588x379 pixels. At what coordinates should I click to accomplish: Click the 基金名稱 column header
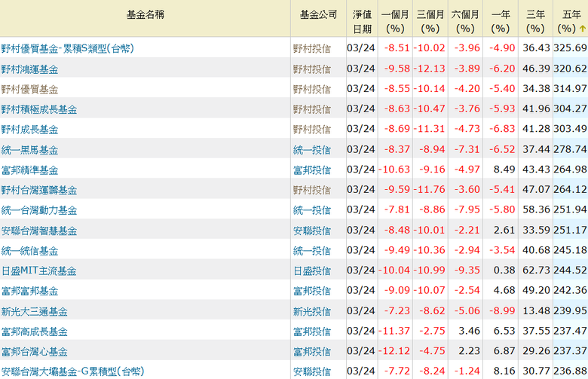click(x=145, y=14)
